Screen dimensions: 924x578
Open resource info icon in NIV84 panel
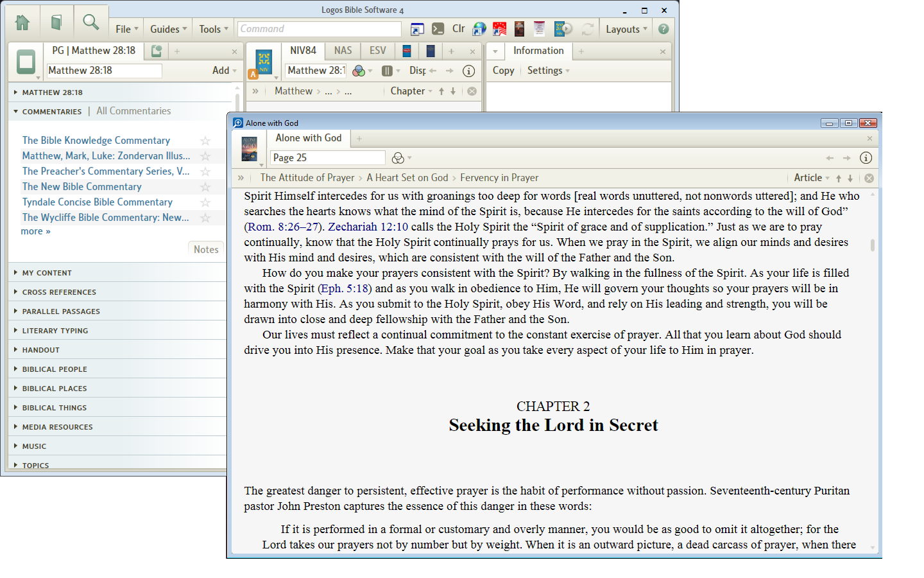point(468,71)
